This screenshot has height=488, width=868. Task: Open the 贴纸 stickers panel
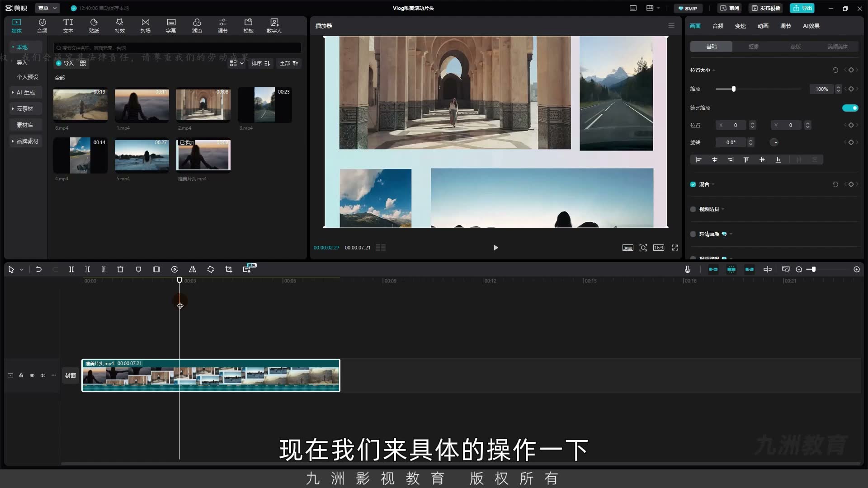tap(94, 26)
